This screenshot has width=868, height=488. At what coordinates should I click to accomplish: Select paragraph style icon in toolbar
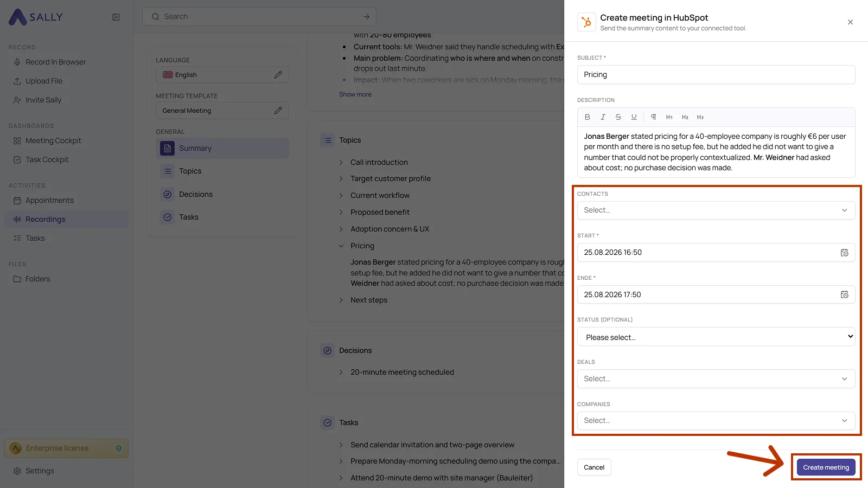(x=654, y=117)
